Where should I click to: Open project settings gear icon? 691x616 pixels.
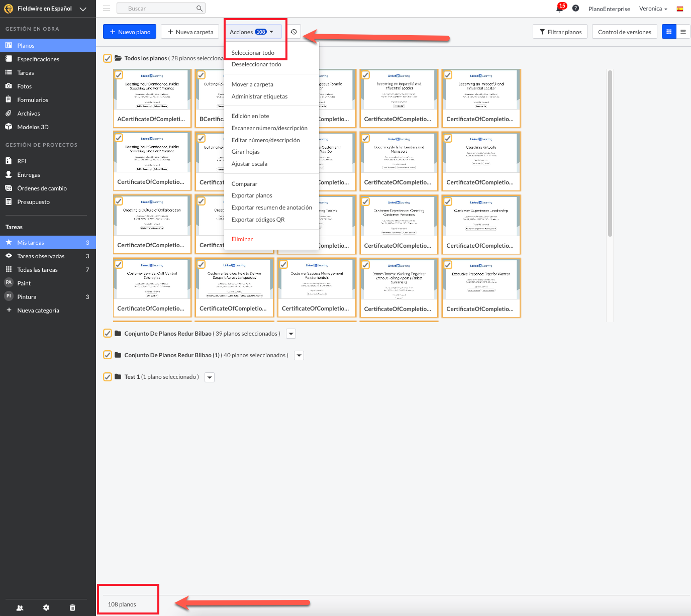point(46,607)
